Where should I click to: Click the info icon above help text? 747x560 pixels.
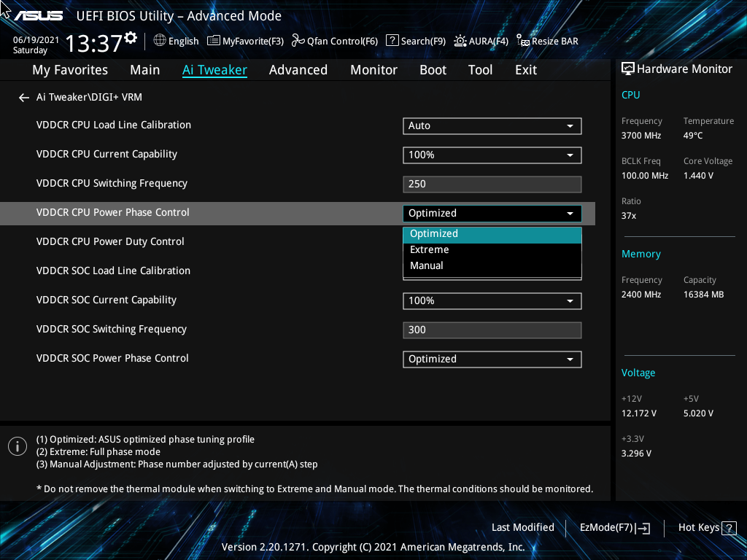(x=17, y=446)
